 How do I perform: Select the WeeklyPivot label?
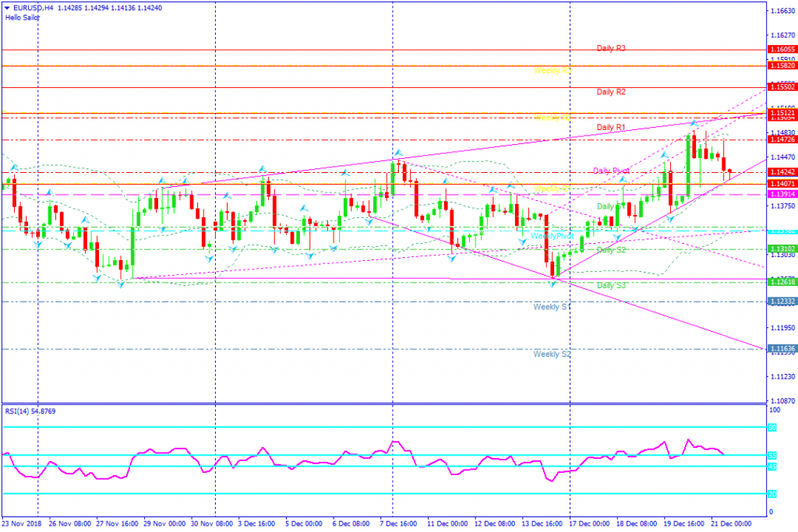[x=553, y=236]
